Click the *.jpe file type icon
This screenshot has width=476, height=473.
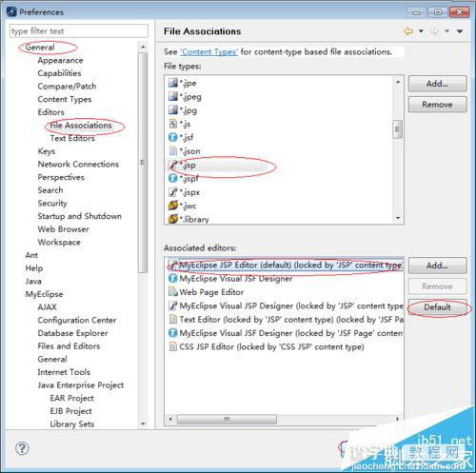(173, 83)
